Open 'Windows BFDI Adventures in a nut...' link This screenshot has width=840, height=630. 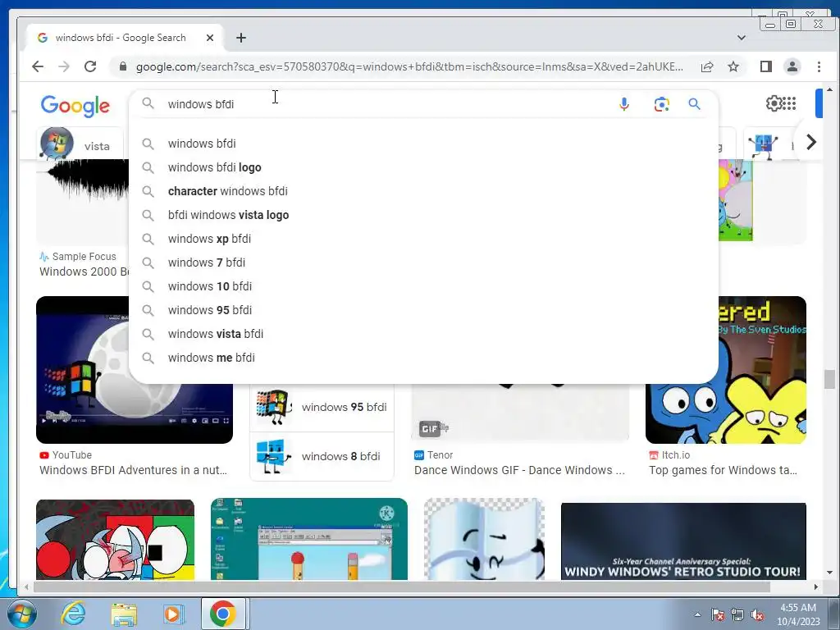coord(133,470)
